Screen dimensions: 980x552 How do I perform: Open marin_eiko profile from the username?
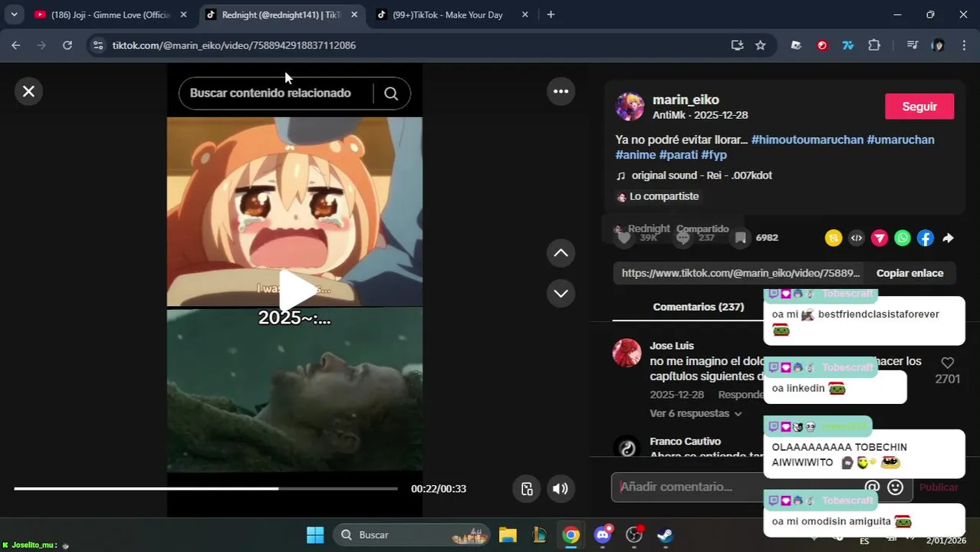(x=686, y=100)
